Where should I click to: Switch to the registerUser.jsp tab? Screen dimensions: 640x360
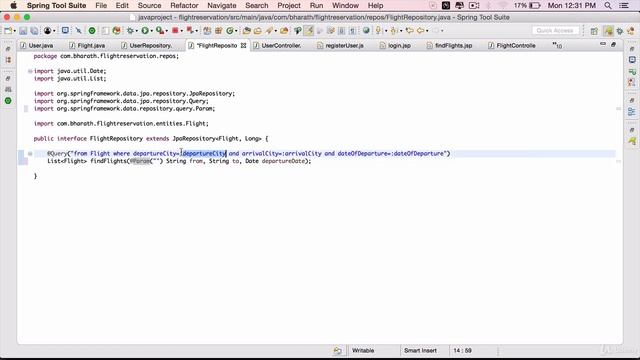pyautogui.click(x=340, y=46)
